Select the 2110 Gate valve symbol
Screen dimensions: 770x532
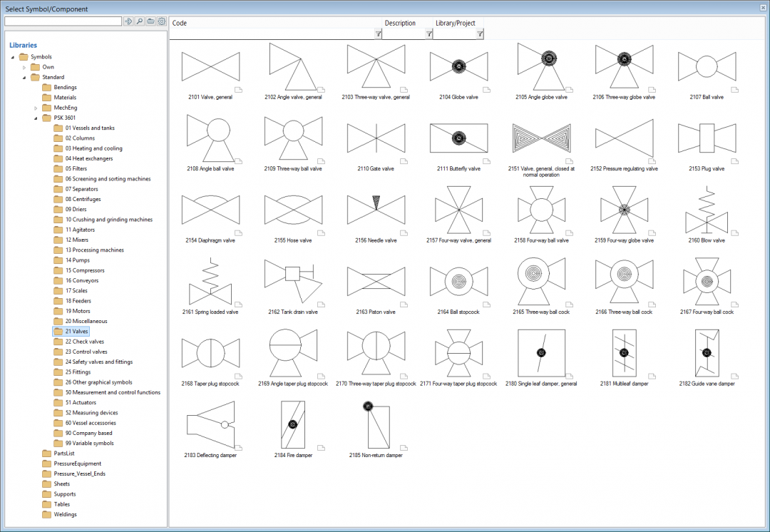(x=376, y=138)
